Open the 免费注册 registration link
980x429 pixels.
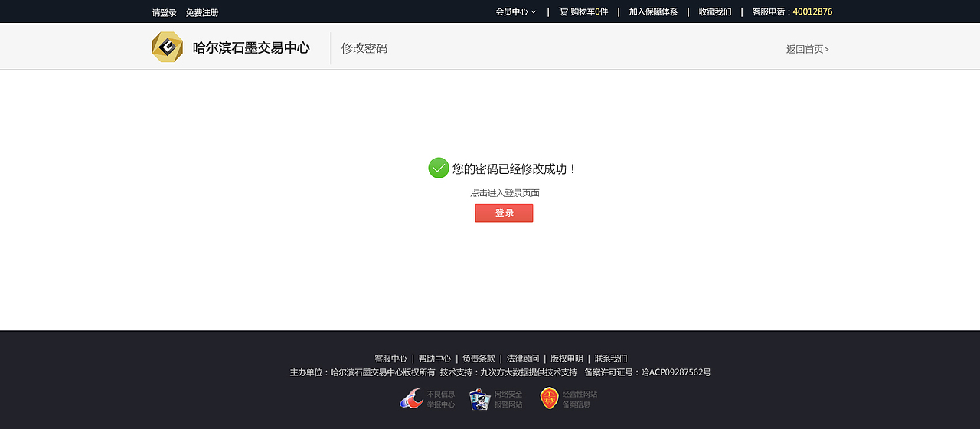tap(202, 12)
